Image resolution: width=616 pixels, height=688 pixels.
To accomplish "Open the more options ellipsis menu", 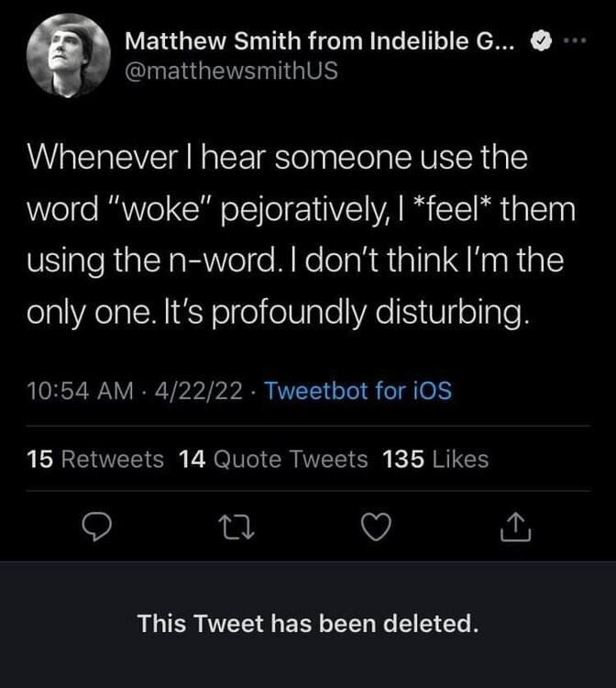I will [x=572, y=42].
